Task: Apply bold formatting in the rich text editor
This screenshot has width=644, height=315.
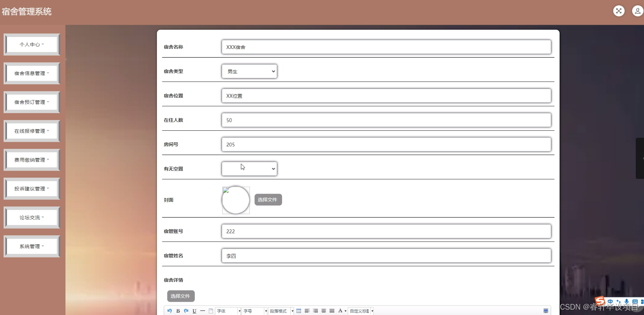Action: (x=178, y=310)
